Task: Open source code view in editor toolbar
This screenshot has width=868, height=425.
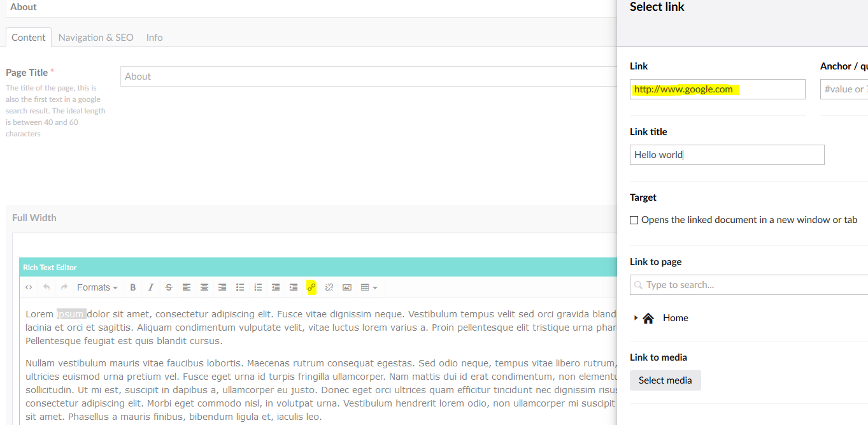Action: (29, 287)
